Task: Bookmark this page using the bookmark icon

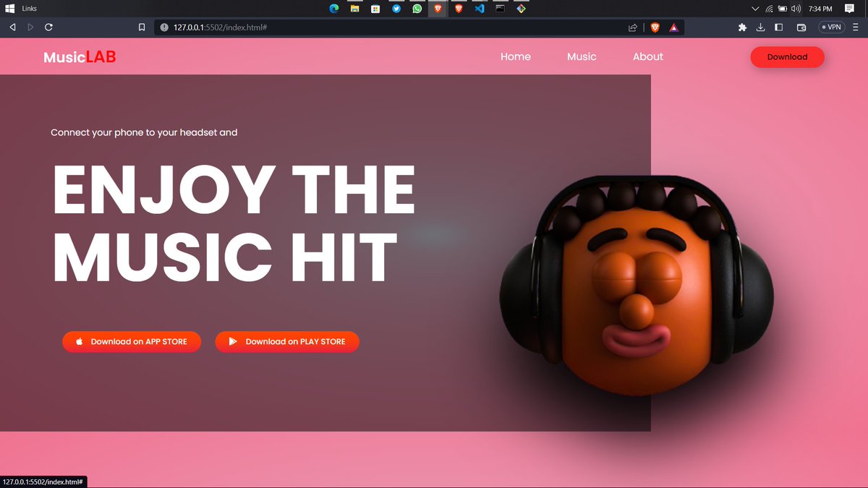Action: pos(142,27)
